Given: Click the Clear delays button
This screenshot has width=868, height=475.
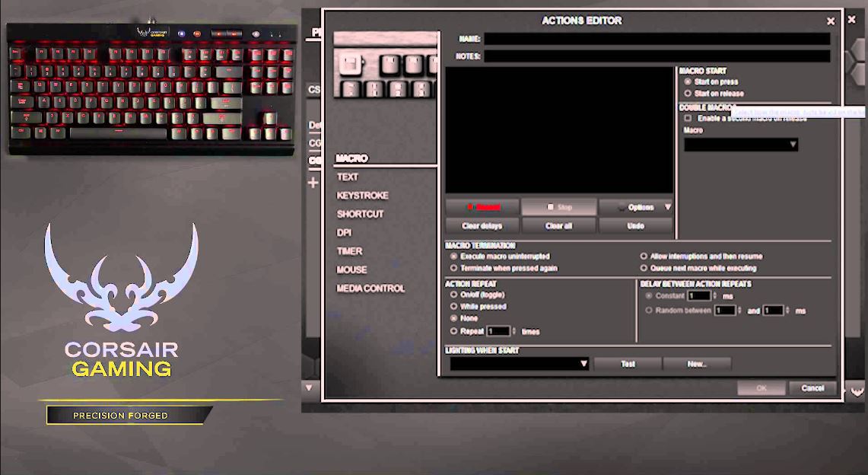Looking at the screenshot, I should click(482, 226).
